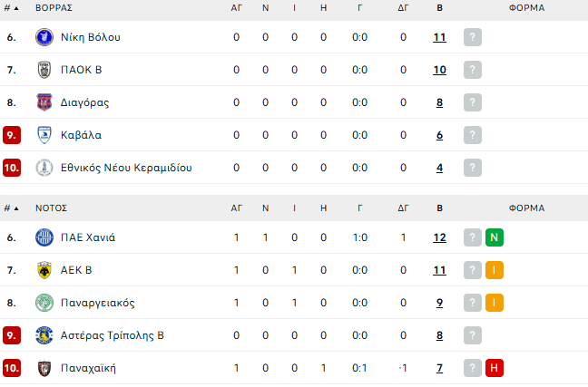Click the Αστέρας Τρίπολης Β crest
Viewport: 588px width, 387px height.
tap(44, 335)
